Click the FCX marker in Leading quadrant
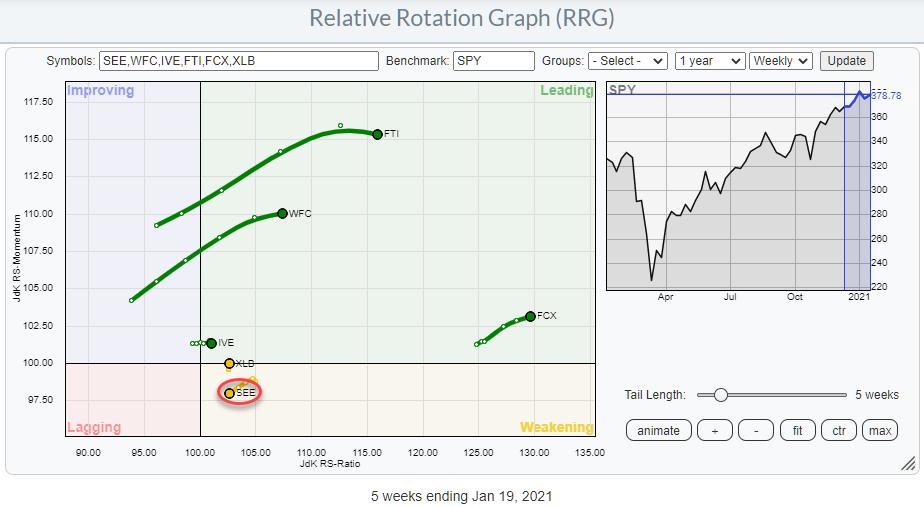 pyautogui.click(x=530, y=316)
